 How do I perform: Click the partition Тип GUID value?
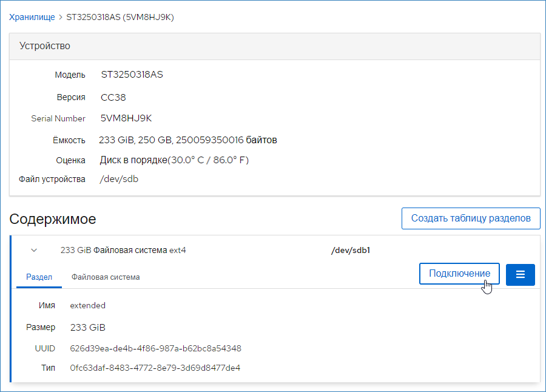click(155, 368)
